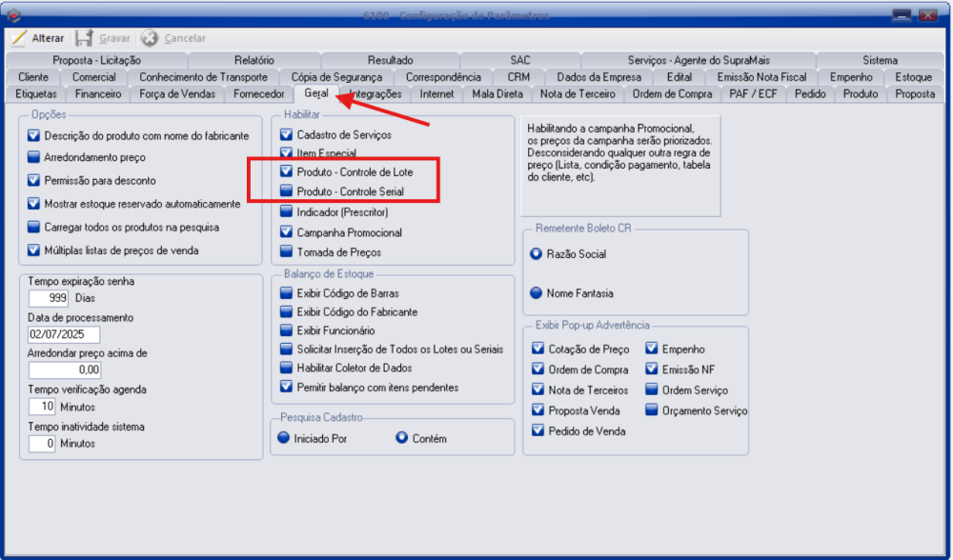Click the Alterar pencil icon
Image resolution: width=953 pixels, height=560 pixels.
coord(19,38)
